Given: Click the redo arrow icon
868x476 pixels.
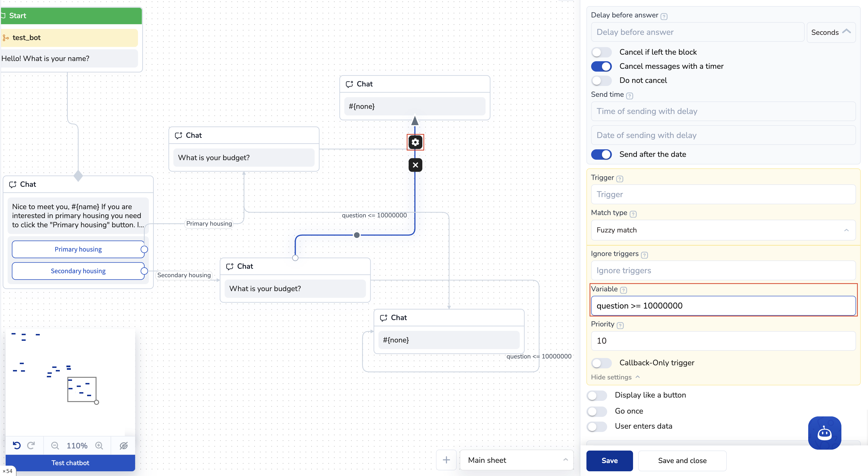Looking at the screenshot, I should click(31, 446).
